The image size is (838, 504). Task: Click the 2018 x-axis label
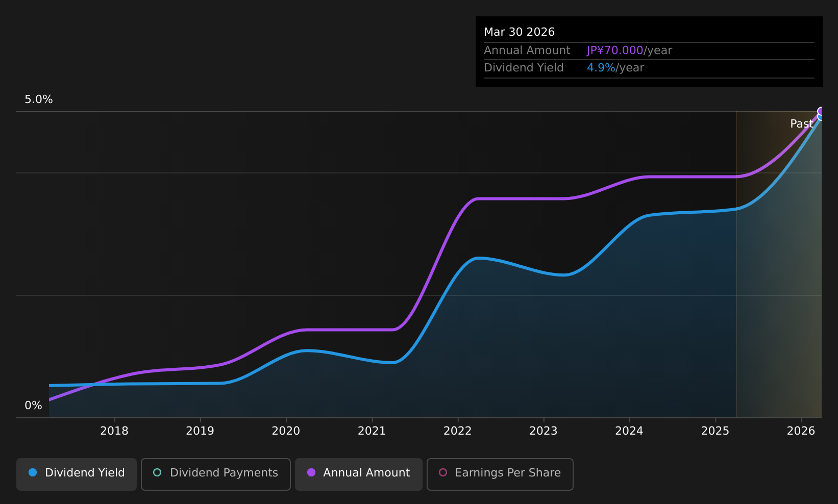click(x=114, y=431)
